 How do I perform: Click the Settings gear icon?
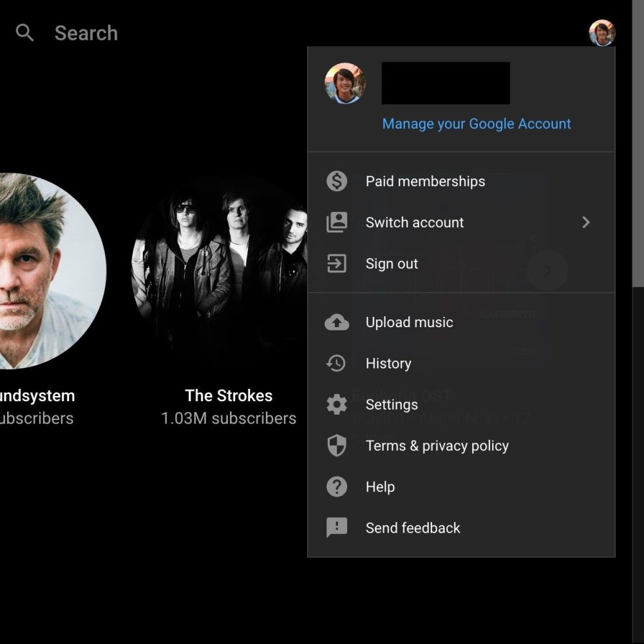coord(337,404)
